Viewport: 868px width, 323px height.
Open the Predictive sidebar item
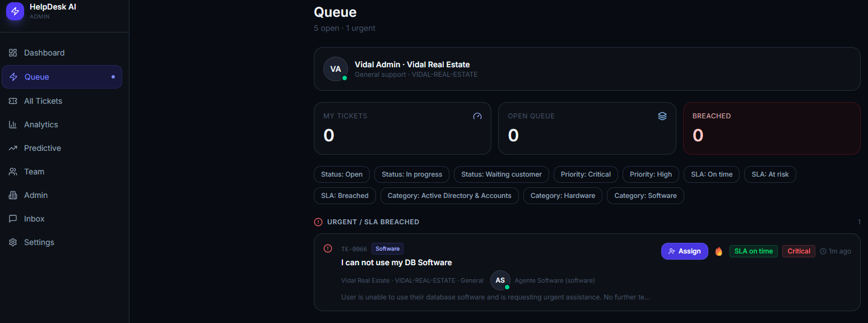tap(62, 148)
